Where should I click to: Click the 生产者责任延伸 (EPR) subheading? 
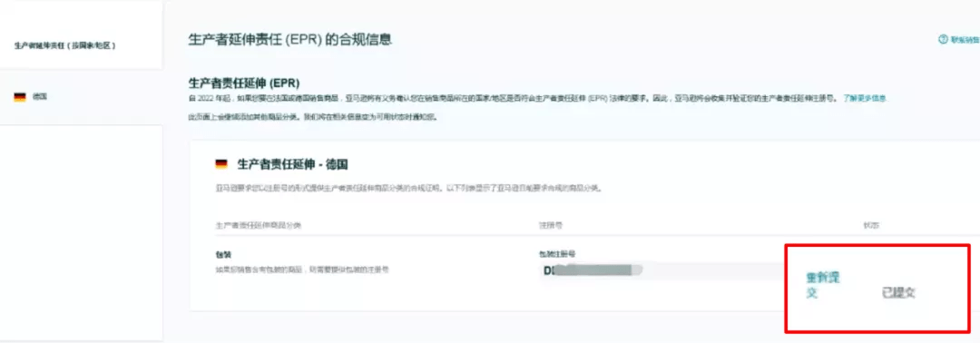click(x=244, y=83)
